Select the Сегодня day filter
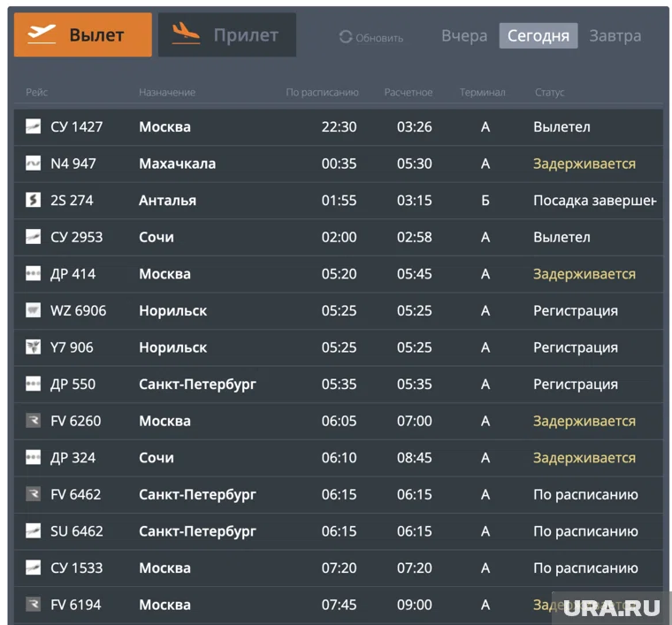The height and width of the screenshot is (625, 672). point(538,36)
